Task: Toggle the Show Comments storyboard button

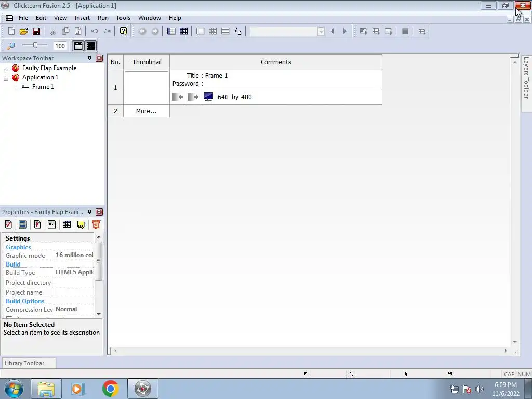Action: (90, 46)
